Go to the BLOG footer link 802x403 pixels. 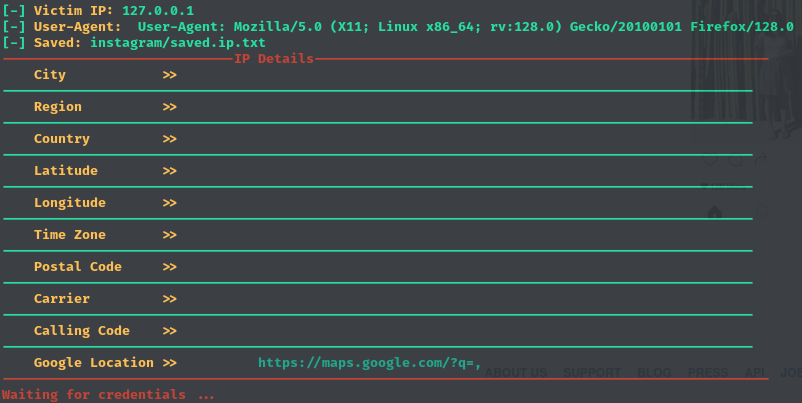point(654,373)
